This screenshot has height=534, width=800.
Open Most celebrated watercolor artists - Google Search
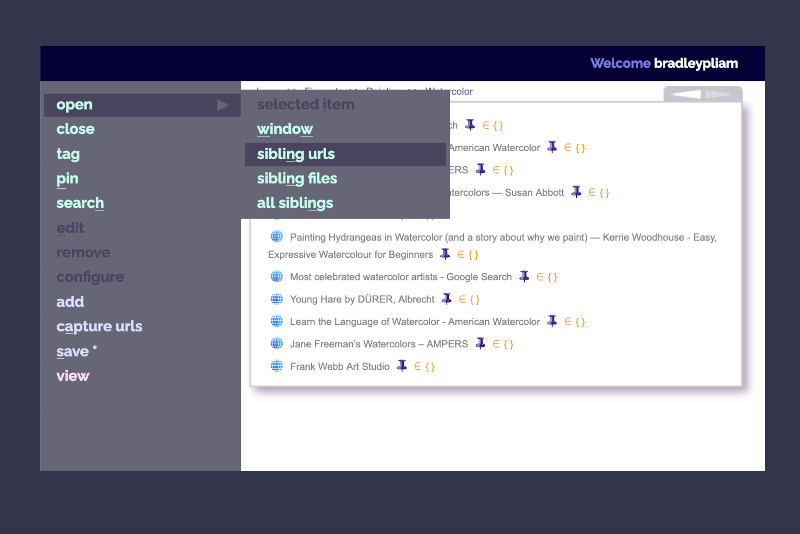[401, 277]
